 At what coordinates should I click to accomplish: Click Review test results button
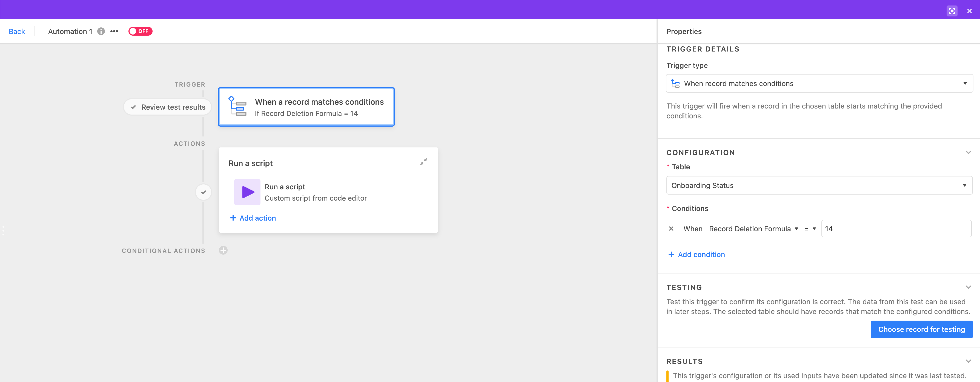[x=167, y=107]
